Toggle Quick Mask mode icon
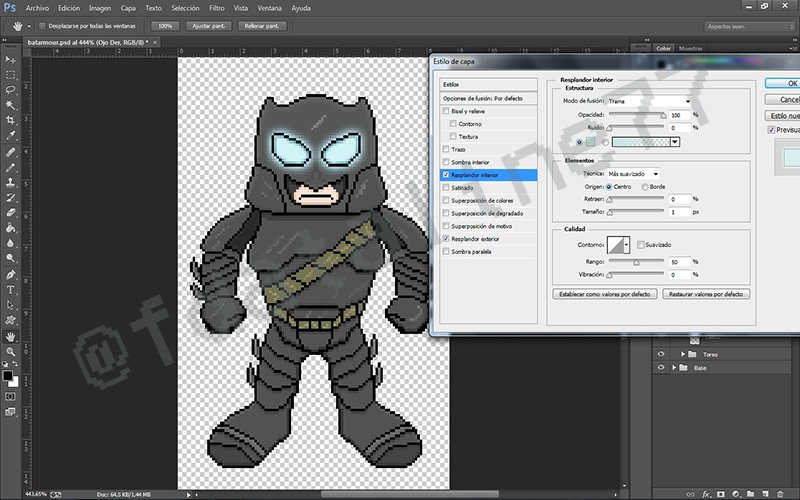Image resolution: width=800 pixels, height=500 pixels. click(x=10, y=396)
